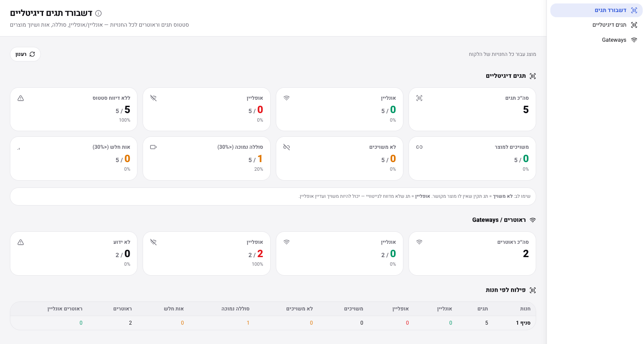
Task: Open תגים דיגיטליים in the sidebar
Action: tap(596, 25)
